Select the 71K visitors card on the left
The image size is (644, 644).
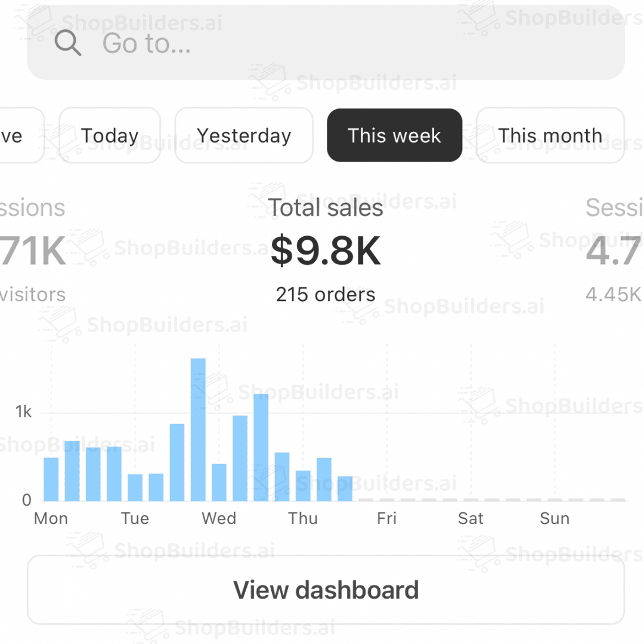(x=33, y=251)
